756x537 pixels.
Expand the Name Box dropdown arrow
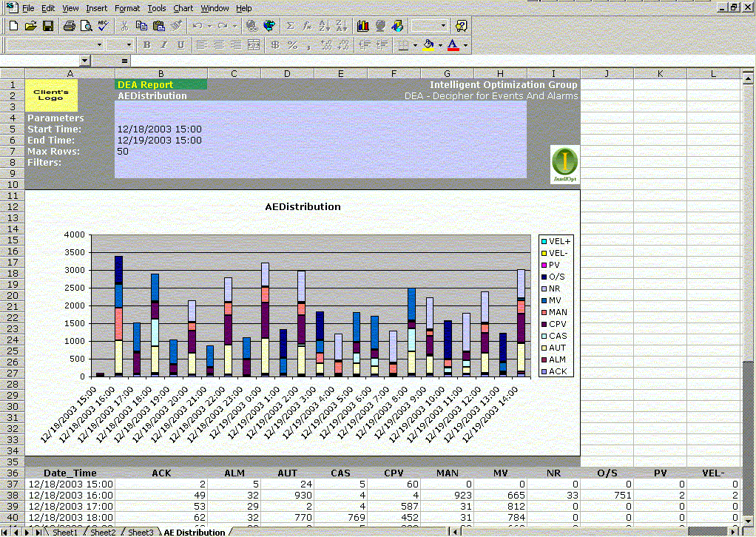[x=85, y=61]
